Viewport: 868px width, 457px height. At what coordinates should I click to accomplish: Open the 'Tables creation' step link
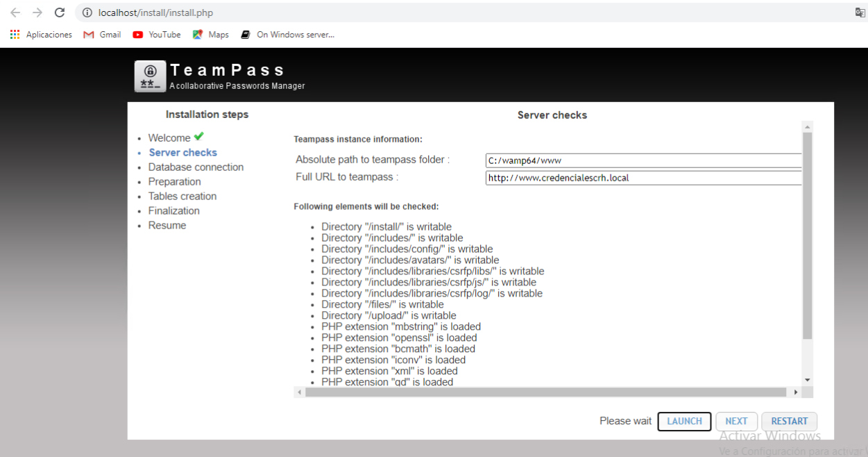pyautogui.click(x=182, y=196)
